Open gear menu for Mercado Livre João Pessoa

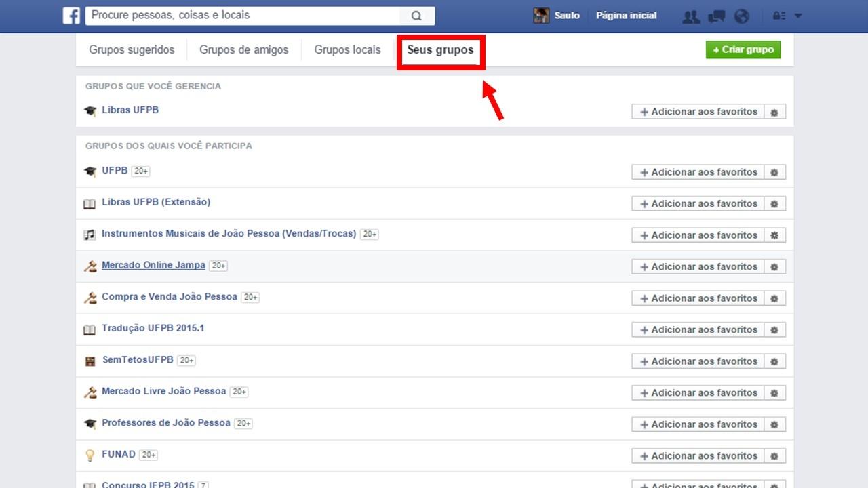[x=774, y=392]
